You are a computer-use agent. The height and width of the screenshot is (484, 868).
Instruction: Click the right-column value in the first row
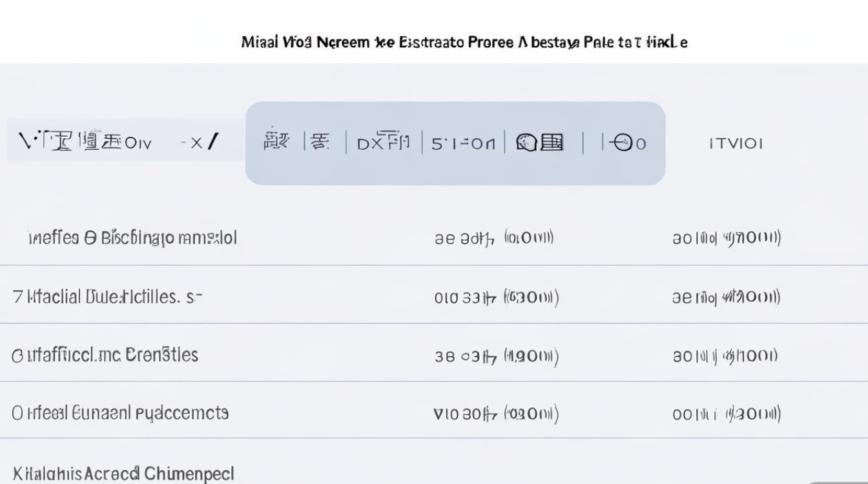pos(727,238)
